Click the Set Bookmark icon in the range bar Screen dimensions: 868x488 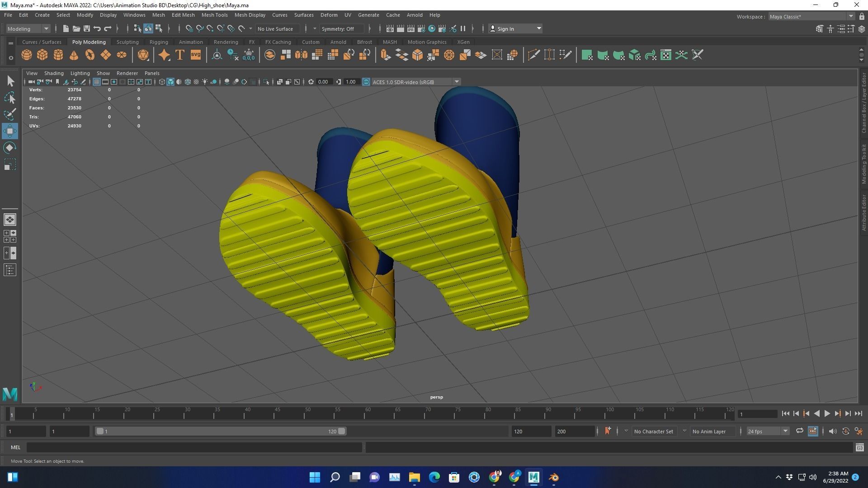tap(608, 431)
